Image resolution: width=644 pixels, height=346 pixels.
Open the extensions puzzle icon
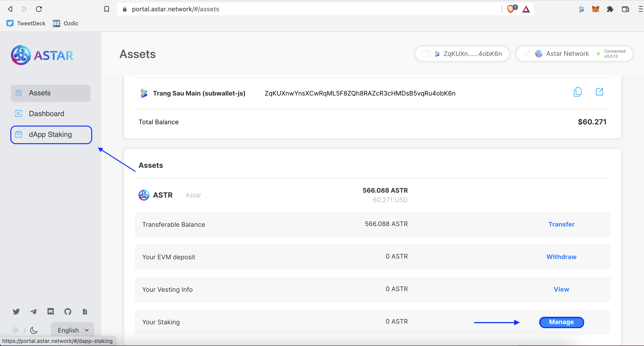610,9
